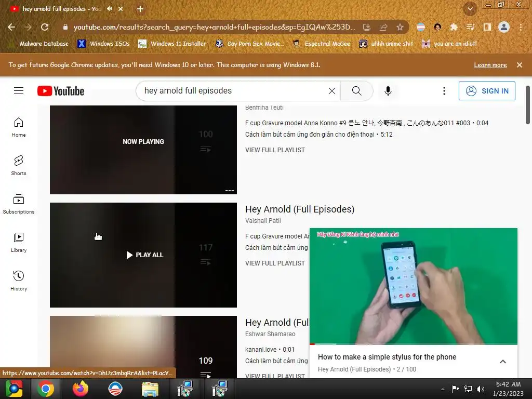Close the hey arnold YouTube tab
This screenshot has width=532, height=399.
click(121, 9)
